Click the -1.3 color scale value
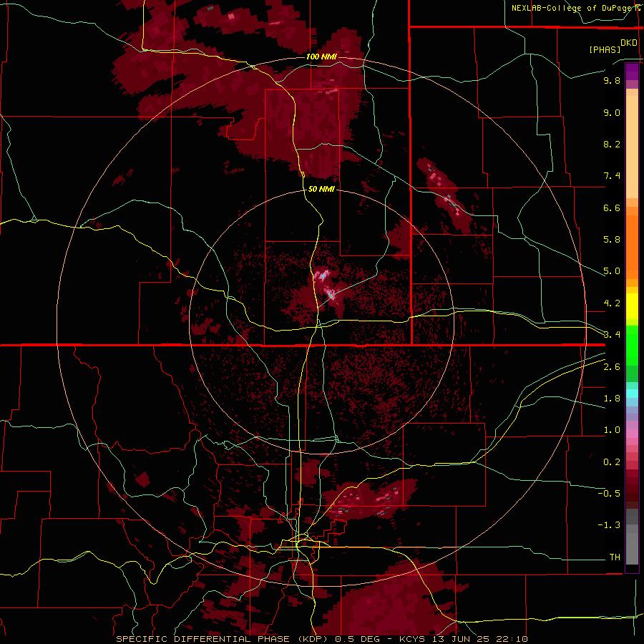644x644 pixels. point(609,525)
